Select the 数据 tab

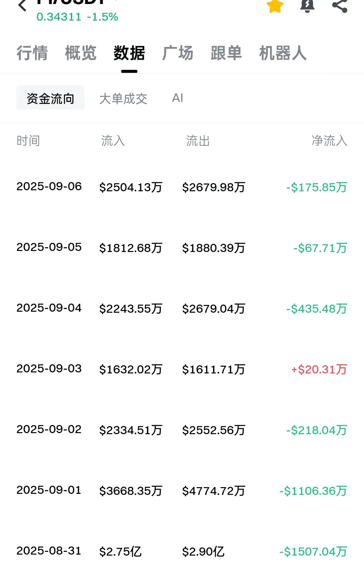129,53
